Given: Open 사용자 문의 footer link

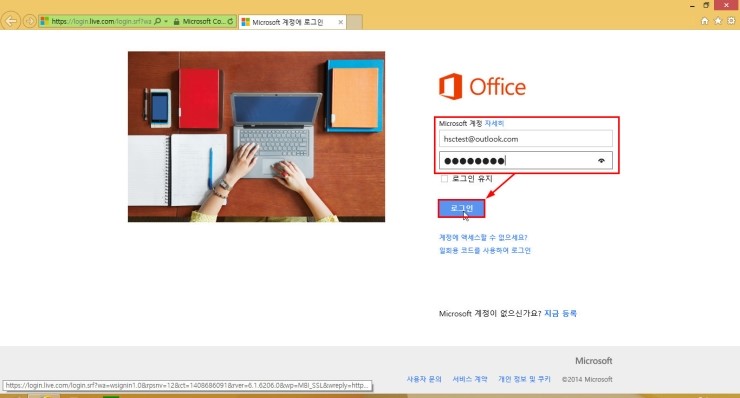Looking at the screenshot, I should coord(424,379).
